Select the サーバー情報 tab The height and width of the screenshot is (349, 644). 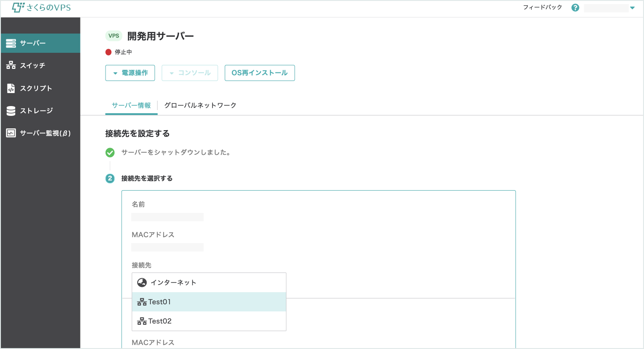click(131, 105)
